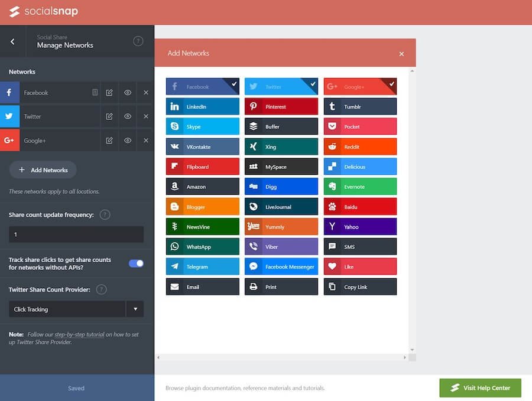Click the dialog's vertical scrollbar down arrow
Screen dimensions: 532x401
click(412, 350)
